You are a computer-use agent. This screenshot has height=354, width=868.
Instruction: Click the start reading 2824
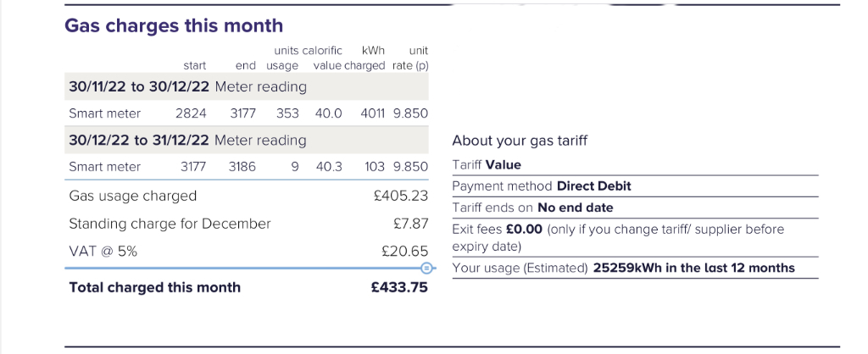(191, 113)
